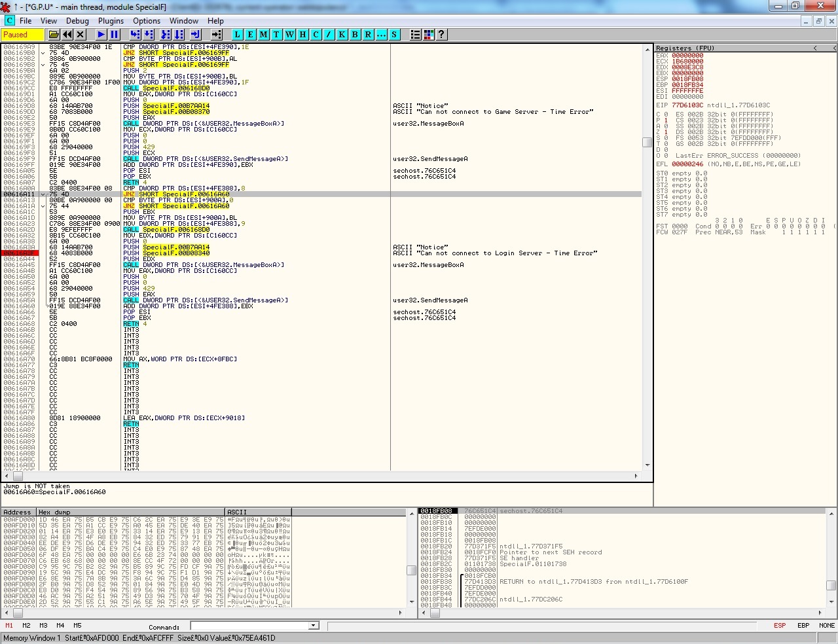Image resolution: width=838 pixels, height=644 pixels.
Task: Click the ASCII column header in dump
Action: tap(259, 512)
